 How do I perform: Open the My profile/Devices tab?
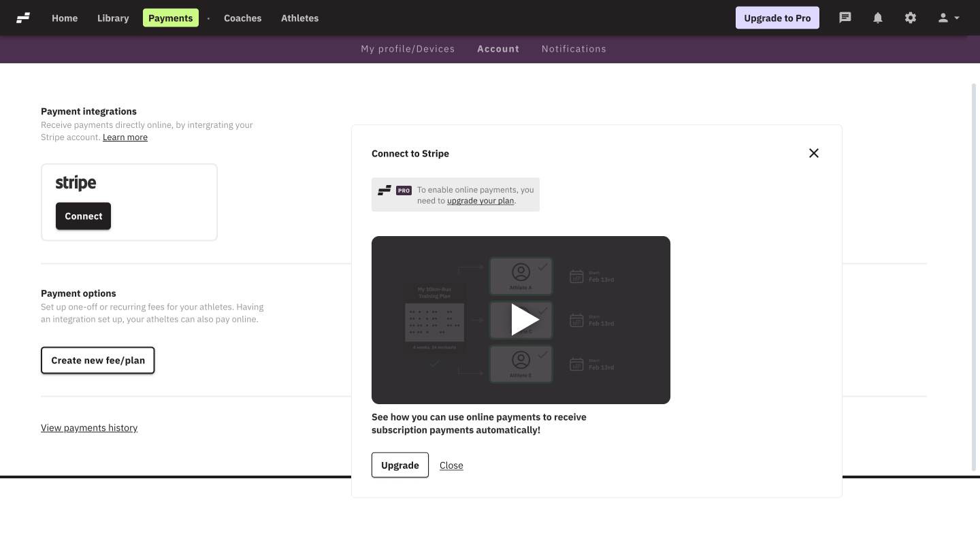[408, 48]
